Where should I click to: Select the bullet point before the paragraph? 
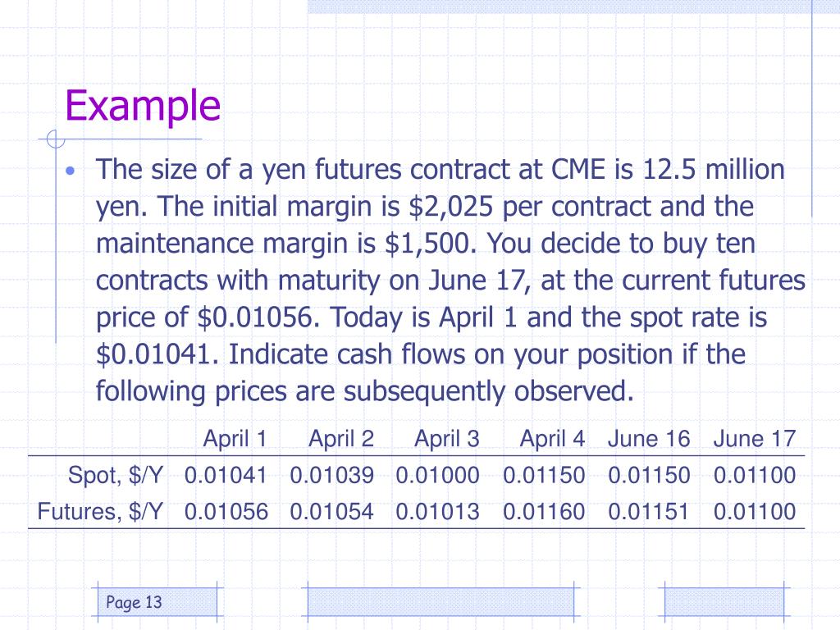71,171
